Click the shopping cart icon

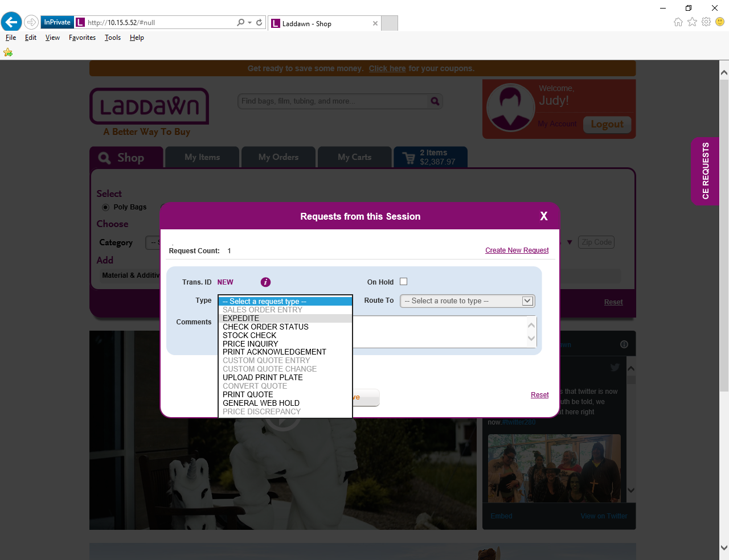tap(409, 158)
